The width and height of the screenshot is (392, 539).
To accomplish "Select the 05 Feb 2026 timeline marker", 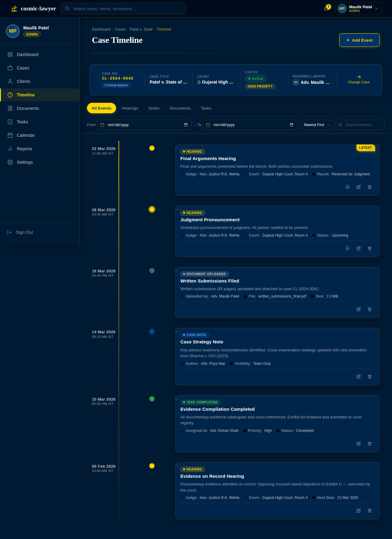I will 152,466.
